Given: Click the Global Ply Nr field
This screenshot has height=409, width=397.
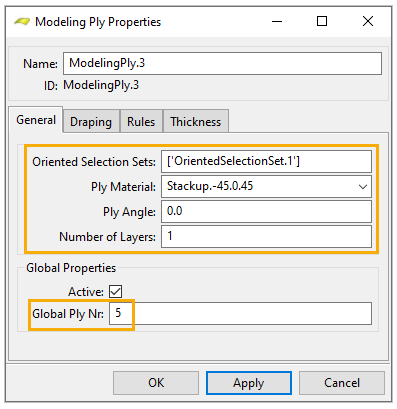Looking at the screenshot, I should coord(240,313).
